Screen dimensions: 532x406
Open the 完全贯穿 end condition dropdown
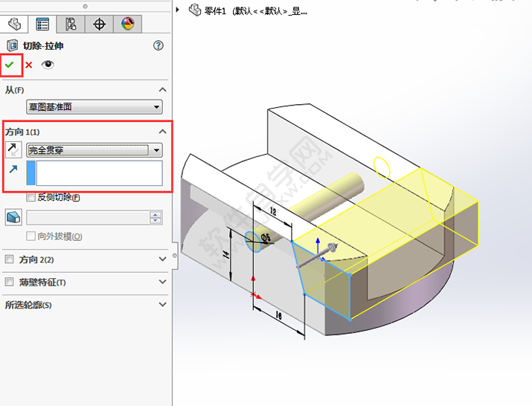tap(94, 150)
